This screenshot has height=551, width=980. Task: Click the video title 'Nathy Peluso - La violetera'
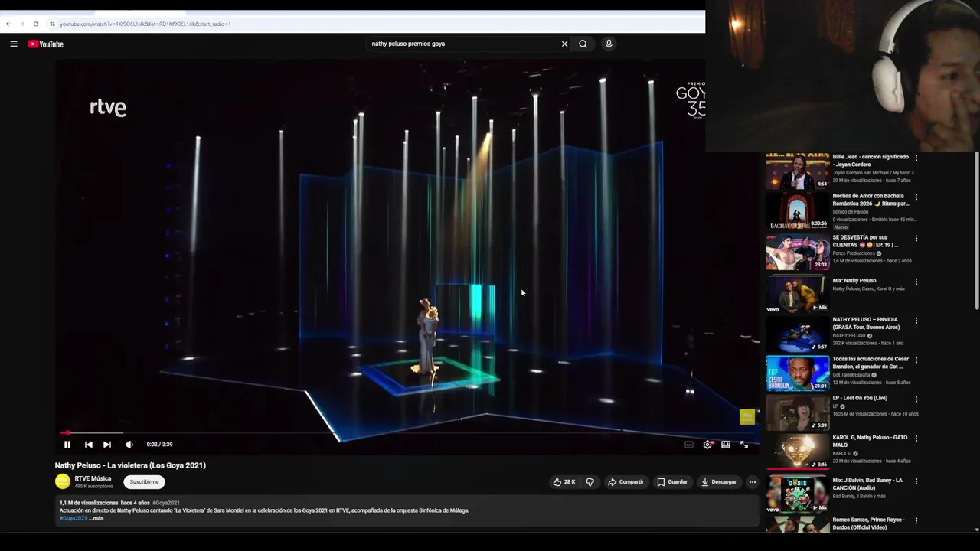tap(130, 465)
